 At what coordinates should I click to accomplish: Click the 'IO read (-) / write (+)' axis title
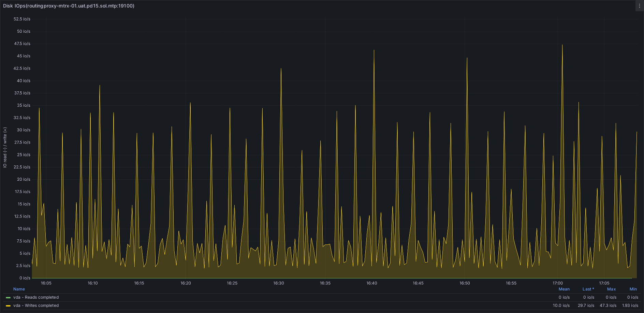point(5,147)
